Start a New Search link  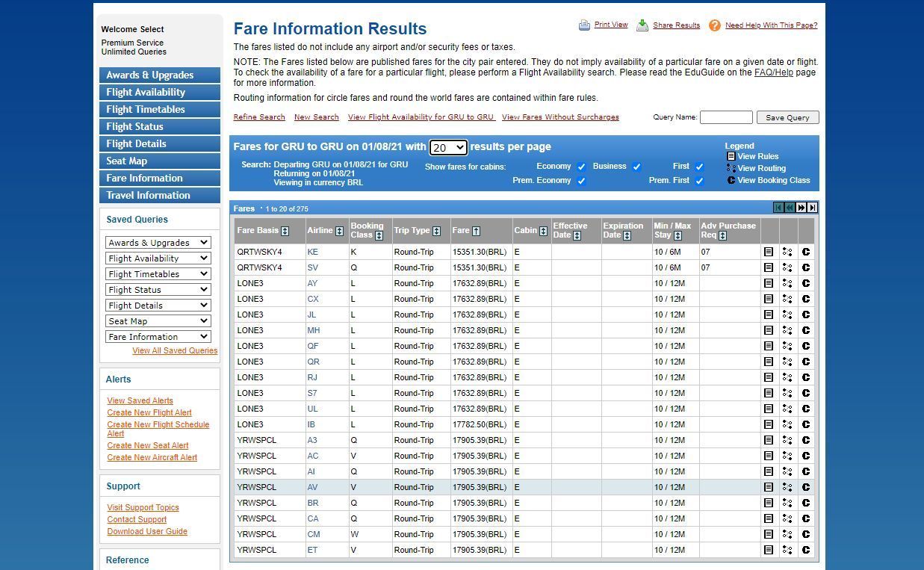pos(317,117)
